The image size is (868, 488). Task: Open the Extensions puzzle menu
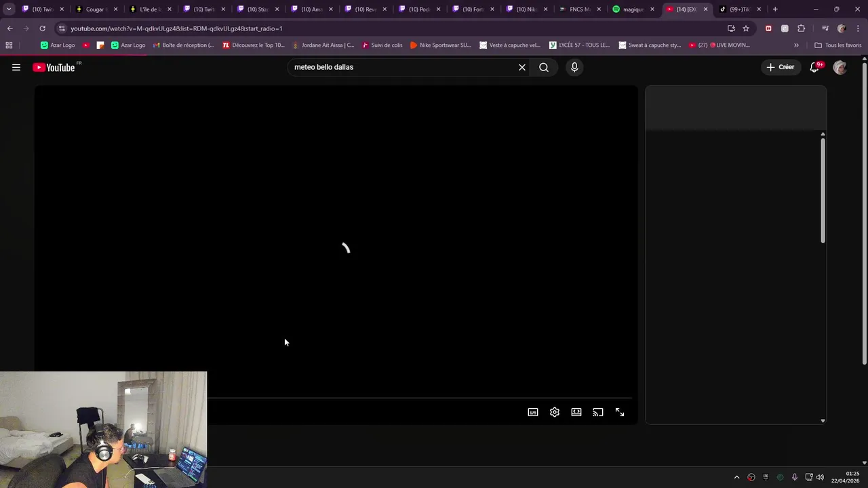click(802, 28)
